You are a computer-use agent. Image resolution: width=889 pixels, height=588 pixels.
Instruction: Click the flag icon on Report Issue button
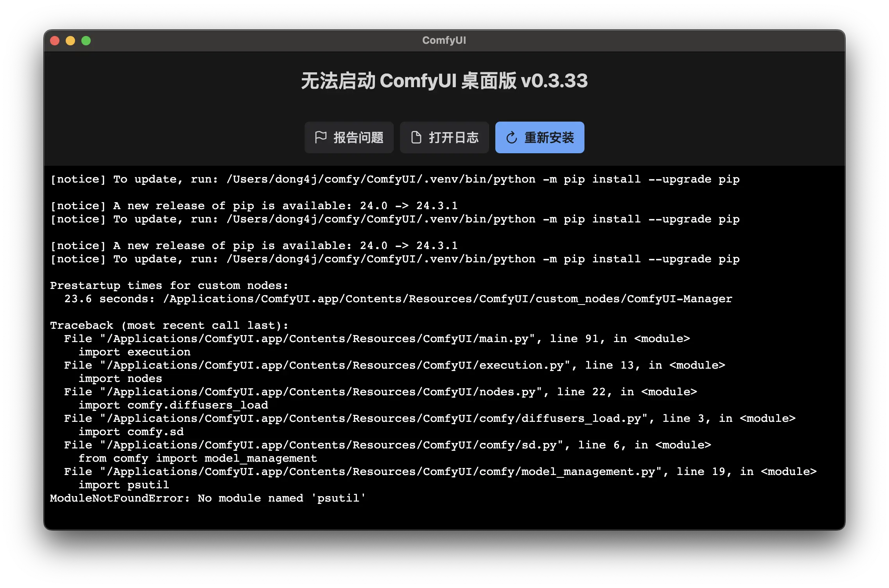pyautogui.click(x=321, y=137)
